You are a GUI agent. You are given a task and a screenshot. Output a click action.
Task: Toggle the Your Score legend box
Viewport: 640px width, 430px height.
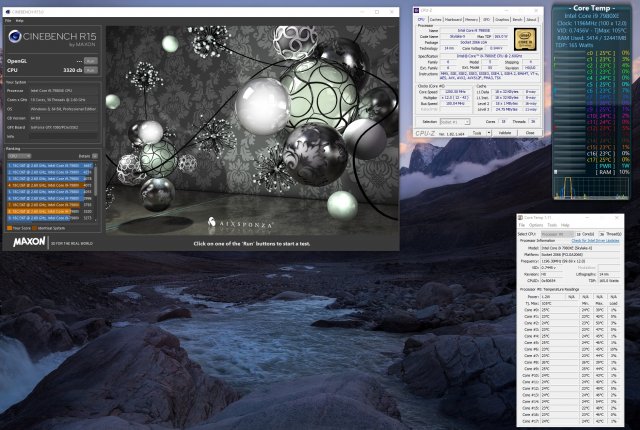click(10, 227)
